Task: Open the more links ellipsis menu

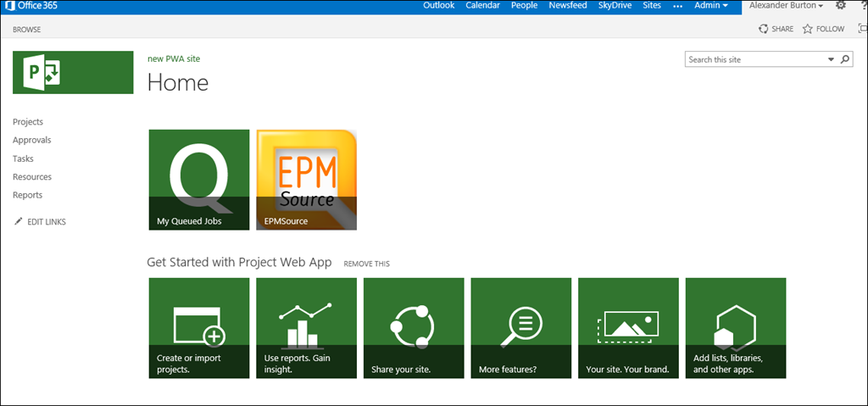Action: (x=677, y=6)
